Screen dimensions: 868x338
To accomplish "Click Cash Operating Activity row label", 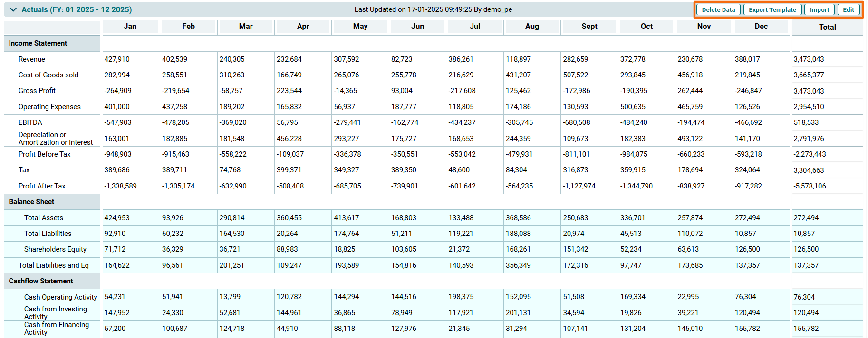I will 60,297.
